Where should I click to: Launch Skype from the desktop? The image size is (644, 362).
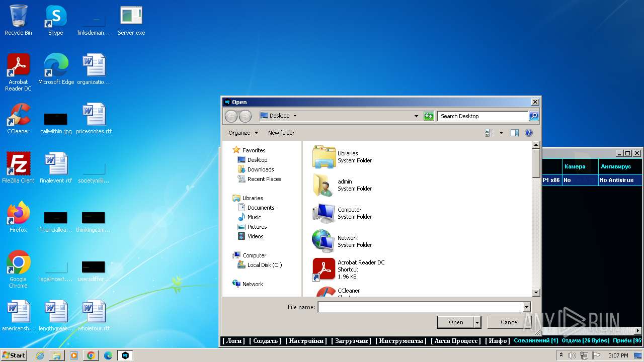pos(56,20)
